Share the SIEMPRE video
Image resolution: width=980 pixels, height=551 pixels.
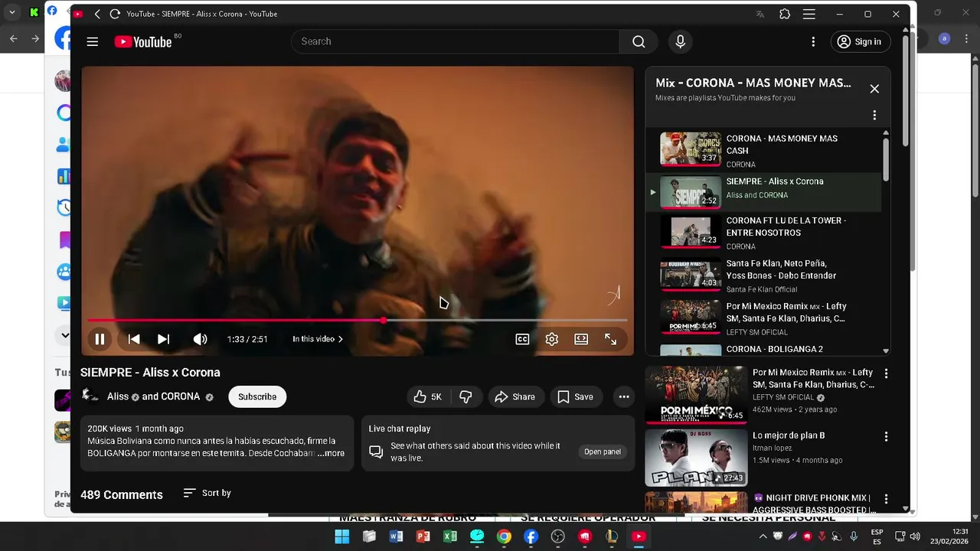click(x=515, y=396)
